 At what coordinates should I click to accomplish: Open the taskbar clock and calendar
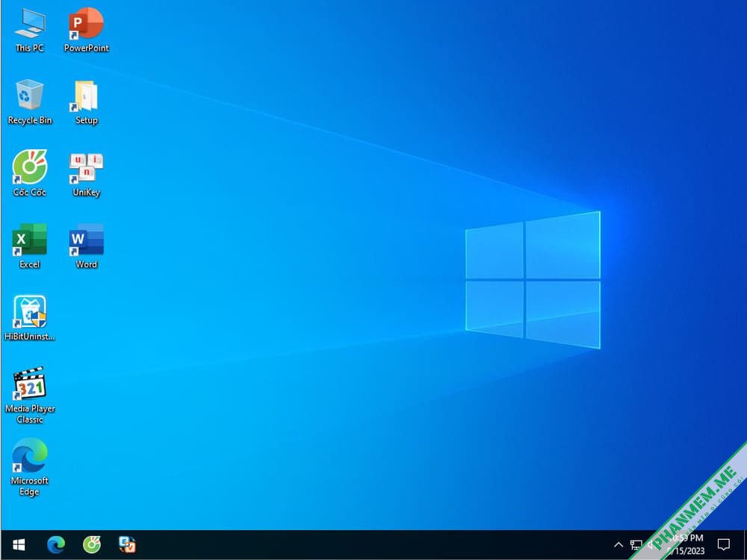[x=686, y=544]
